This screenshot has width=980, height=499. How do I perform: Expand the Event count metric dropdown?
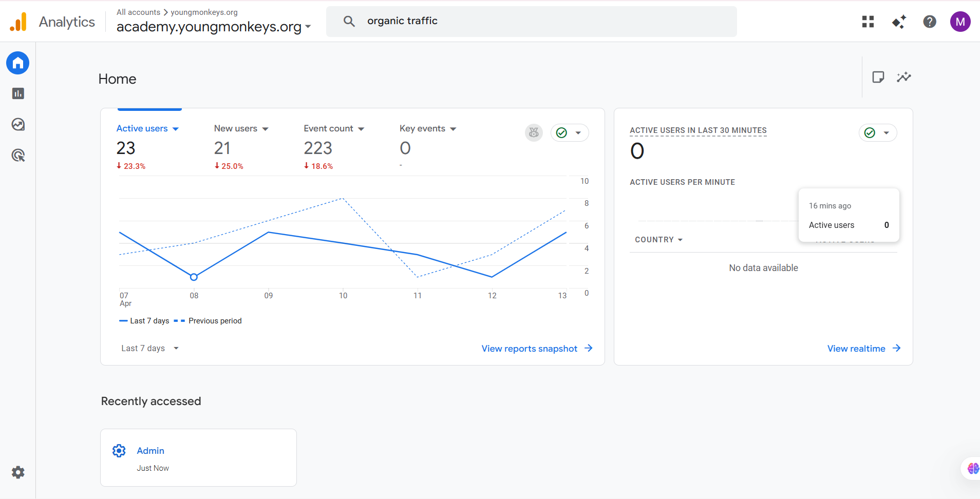[361, 129]
